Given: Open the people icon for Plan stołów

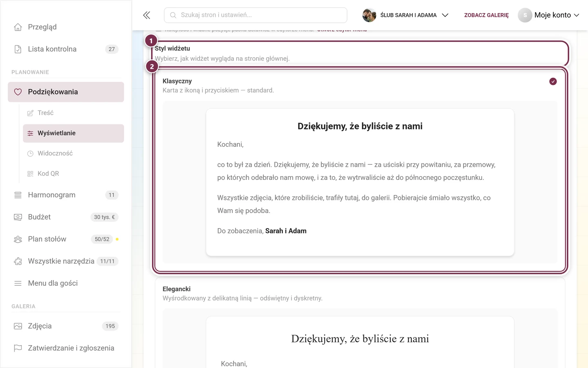Looking at the screenshot, I should [18, 239].
